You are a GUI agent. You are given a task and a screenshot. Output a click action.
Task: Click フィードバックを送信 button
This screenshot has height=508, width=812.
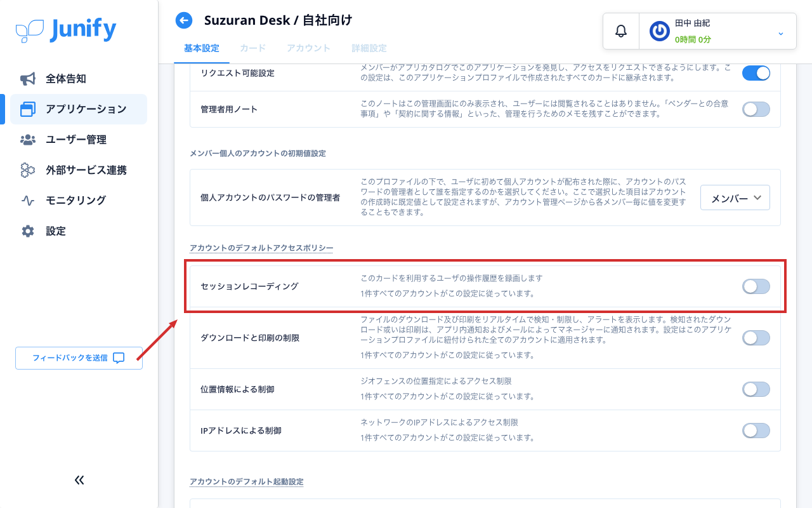tap(79, 358)
